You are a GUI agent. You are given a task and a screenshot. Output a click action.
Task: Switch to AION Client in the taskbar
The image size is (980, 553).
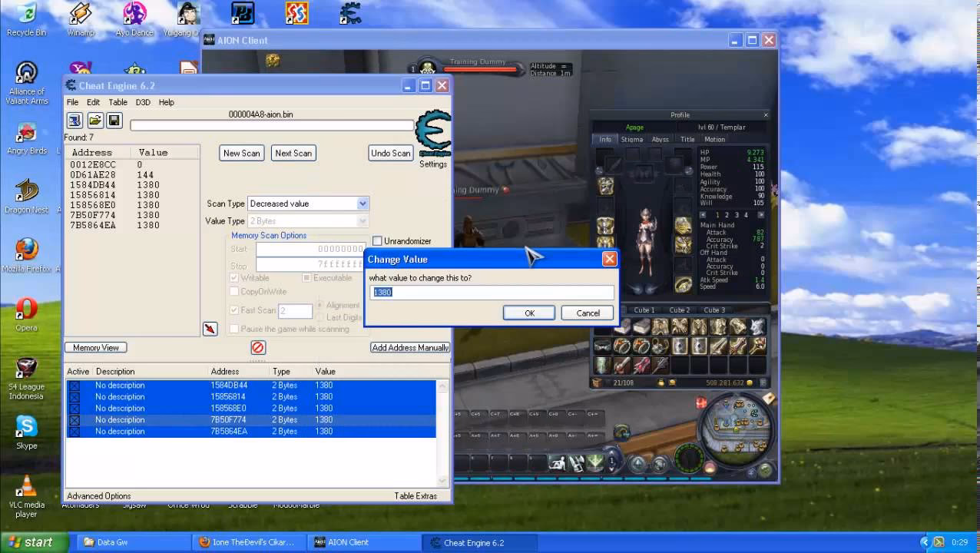363,542
